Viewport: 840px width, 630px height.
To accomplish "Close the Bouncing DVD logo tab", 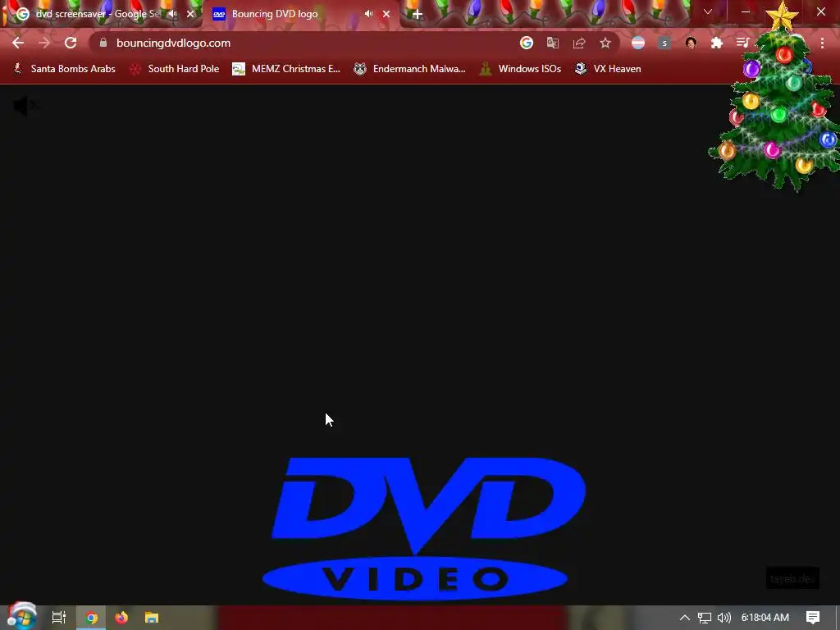I will pyautogui.click(x=386, y=14).
